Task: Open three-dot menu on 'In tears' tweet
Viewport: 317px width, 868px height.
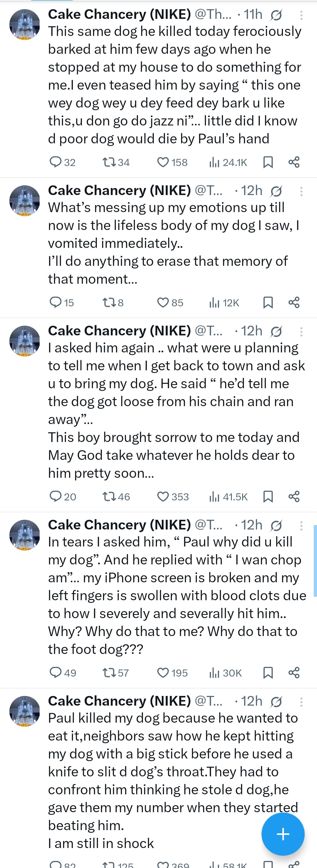Action: coord(301,526)
